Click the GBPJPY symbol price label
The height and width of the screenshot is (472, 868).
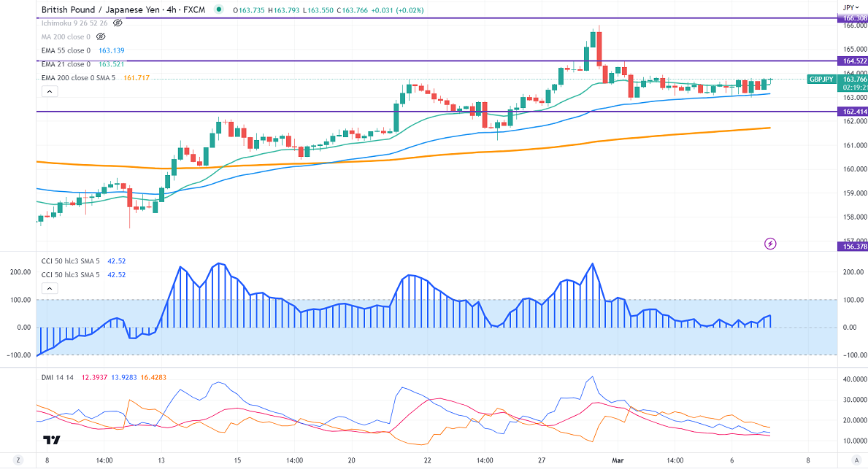[821, 79]
